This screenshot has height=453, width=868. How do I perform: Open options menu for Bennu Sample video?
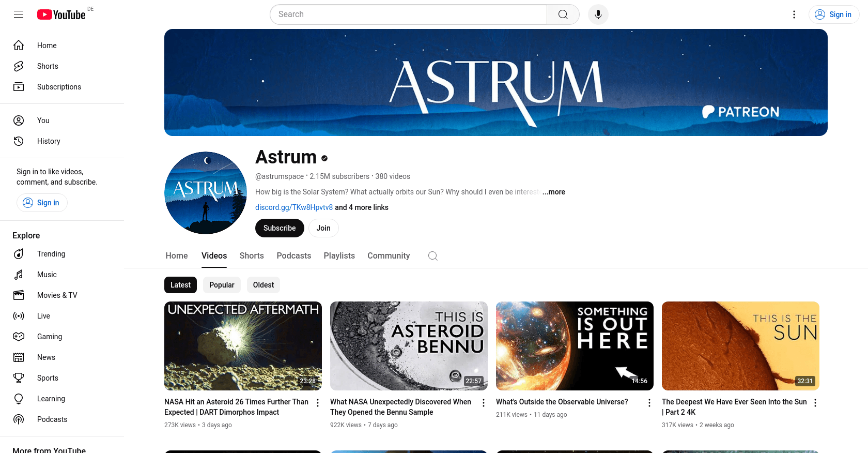[484, 403]
